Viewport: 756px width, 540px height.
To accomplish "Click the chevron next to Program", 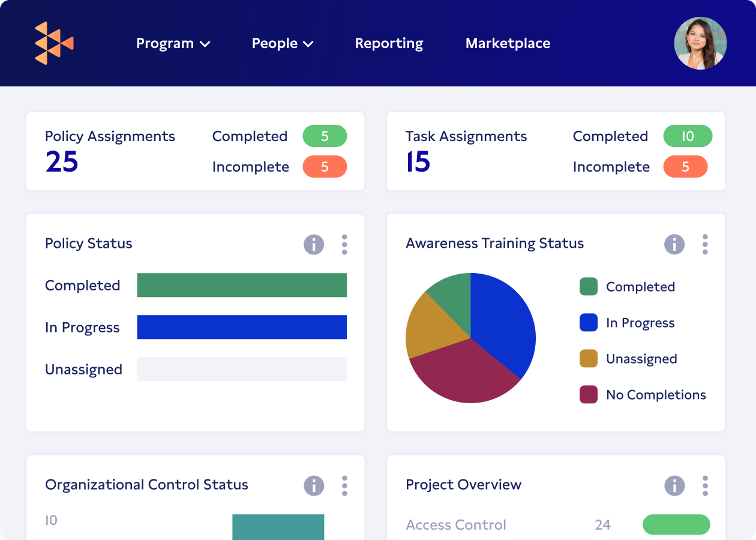I will point(204,44).
